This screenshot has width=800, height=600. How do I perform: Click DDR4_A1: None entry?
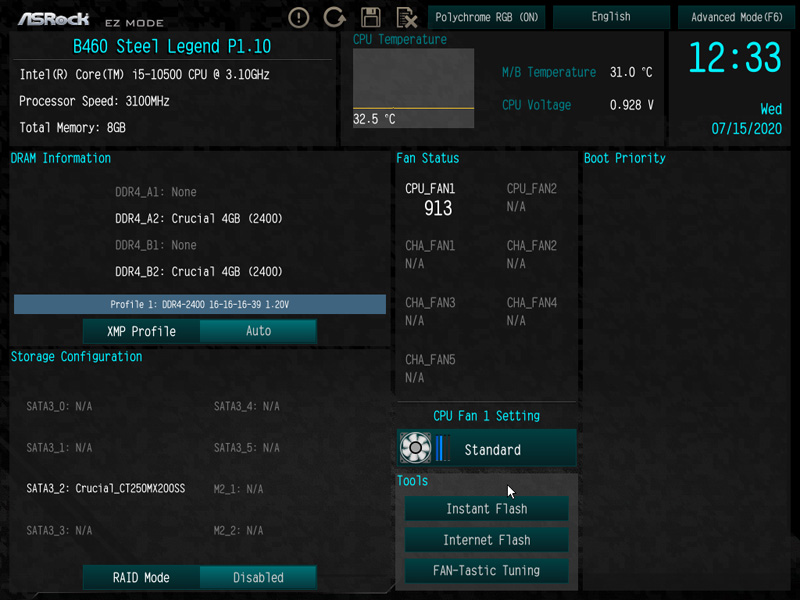pos(156,192)
